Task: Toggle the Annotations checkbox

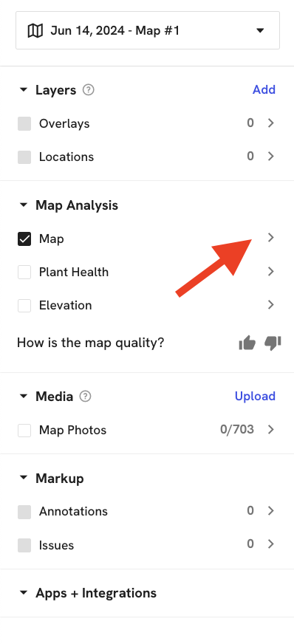Action: (x=24, y=512)
